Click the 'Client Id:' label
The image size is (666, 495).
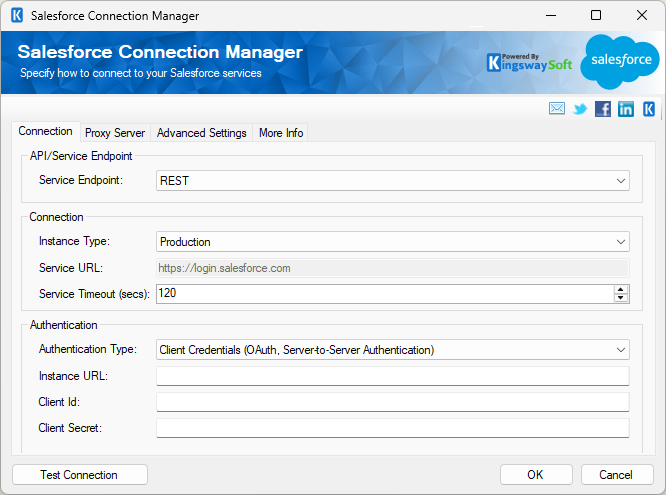[x=59, y=402]
